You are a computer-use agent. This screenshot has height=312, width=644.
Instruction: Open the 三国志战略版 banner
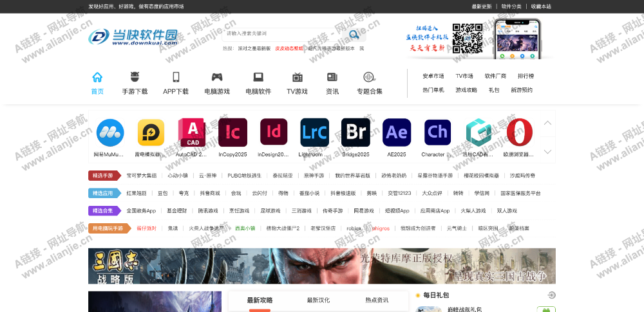(x=321, y=266)
